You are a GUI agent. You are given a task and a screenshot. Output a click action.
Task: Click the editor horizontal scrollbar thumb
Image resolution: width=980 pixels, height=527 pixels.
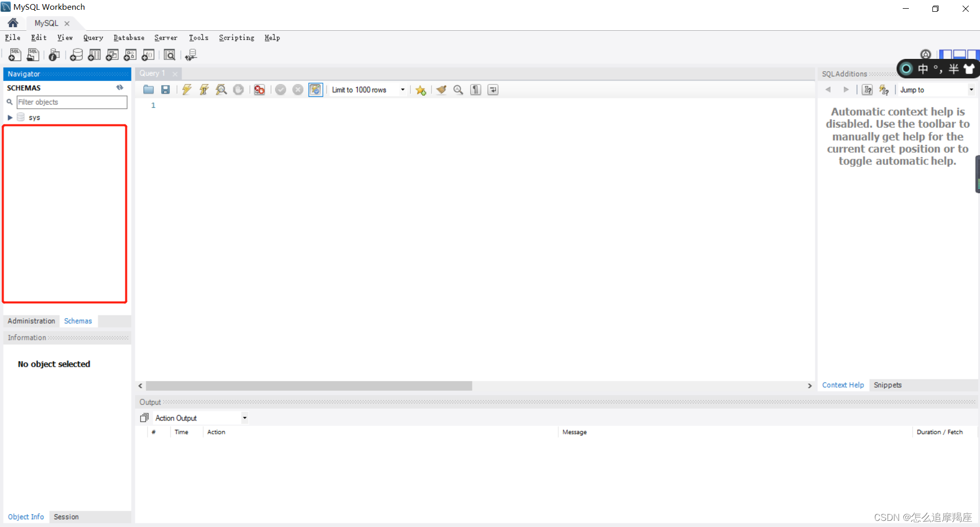click(x=309, y=386)
